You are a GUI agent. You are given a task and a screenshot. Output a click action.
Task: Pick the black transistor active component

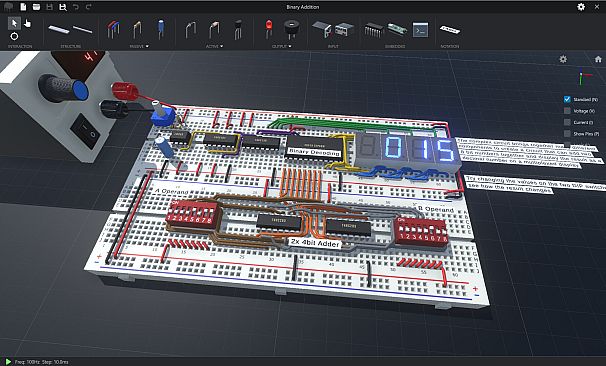pyautogui.click(x=238, y=29)
